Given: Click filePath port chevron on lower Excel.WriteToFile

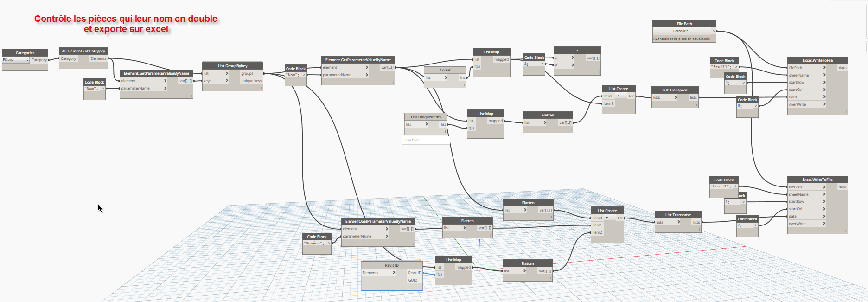Looking at the screenshot, I should pos(824,187).
